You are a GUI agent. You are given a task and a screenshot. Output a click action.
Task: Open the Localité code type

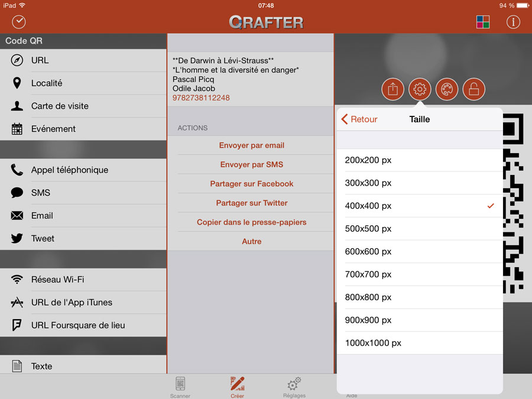click(83, 83)
